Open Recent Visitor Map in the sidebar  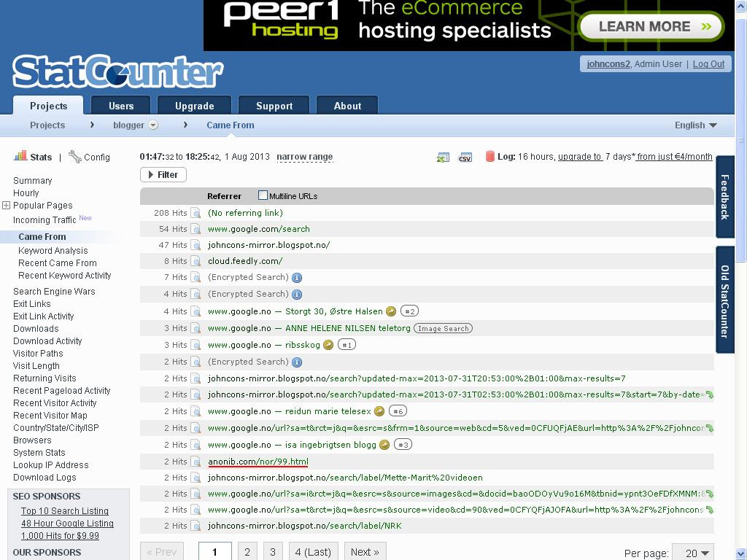coord(50,415)
